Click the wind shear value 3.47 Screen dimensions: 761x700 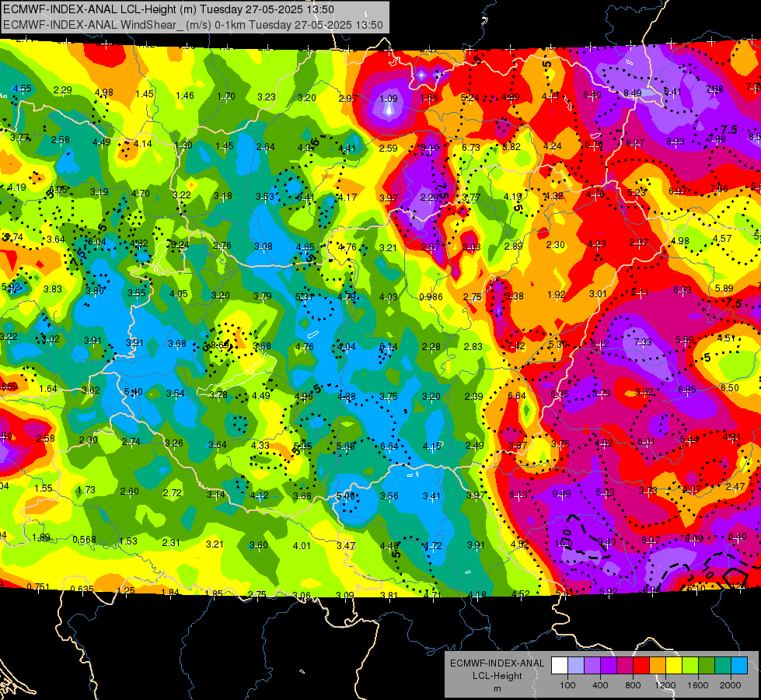click(x=346, y=545)
